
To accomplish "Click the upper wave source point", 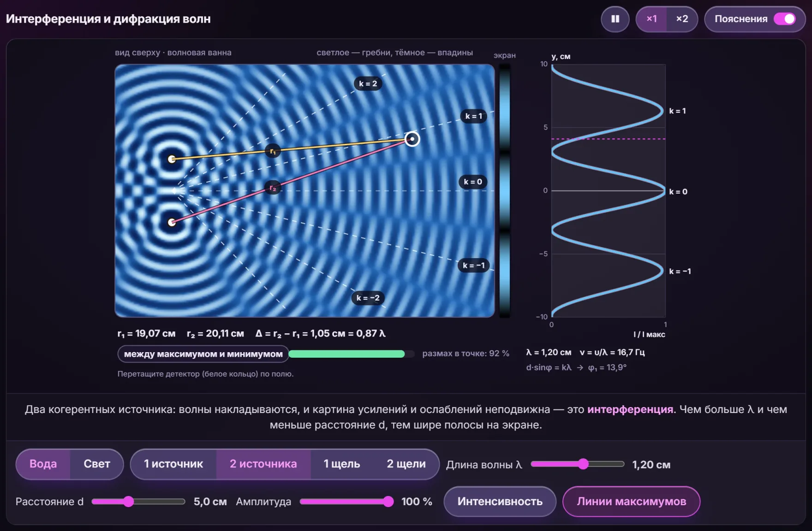I will point(172,159).
